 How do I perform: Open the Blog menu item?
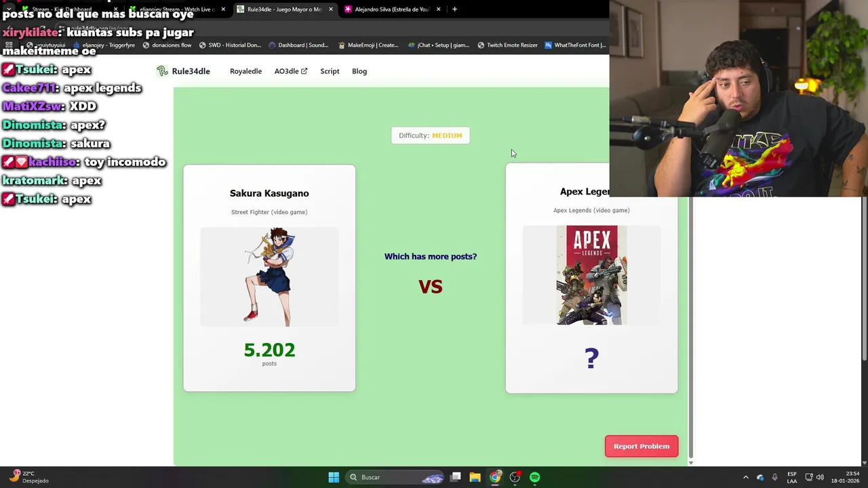359,71
